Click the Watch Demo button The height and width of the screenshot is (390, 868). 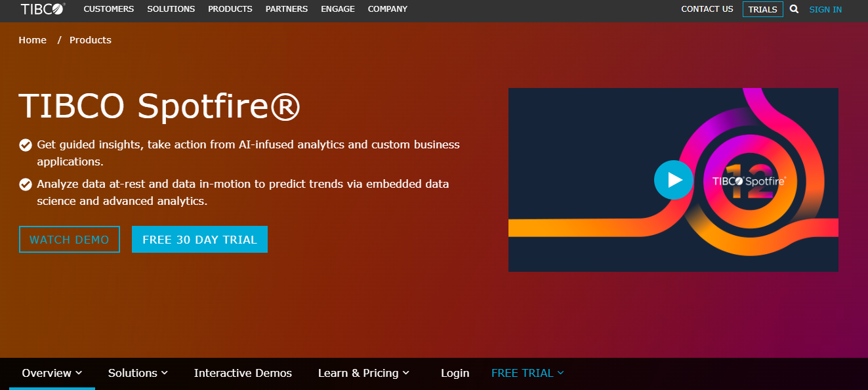pyautogui.click(x=70, y=240)
